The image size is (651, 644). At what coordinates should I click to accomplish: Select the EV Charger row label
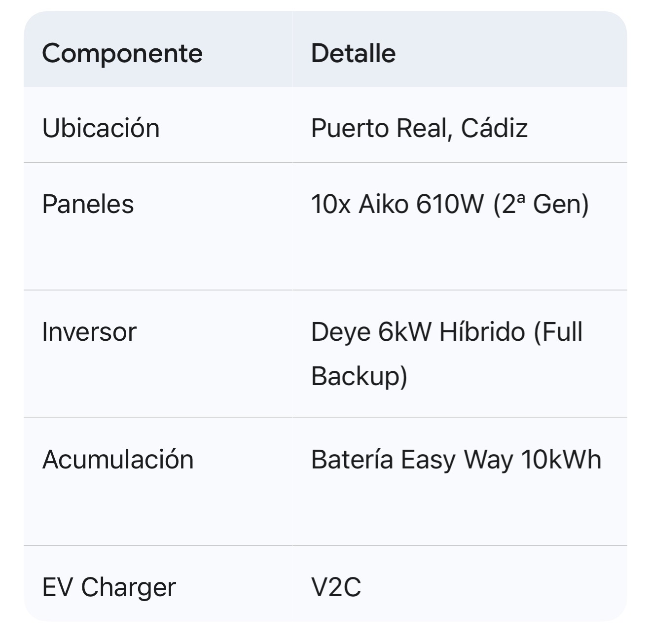(108, 587)
